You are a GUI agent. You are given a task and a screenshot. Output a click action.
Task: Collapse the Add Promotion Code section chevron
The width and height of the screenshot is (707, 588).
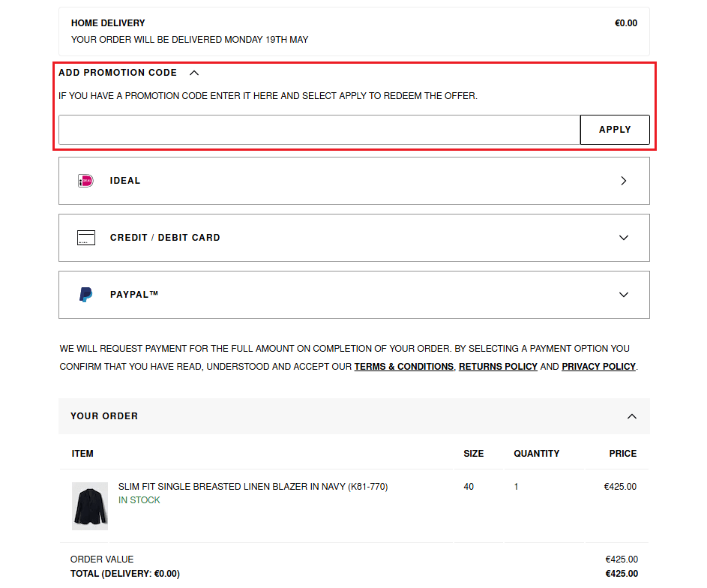click(x=194, y=73)
